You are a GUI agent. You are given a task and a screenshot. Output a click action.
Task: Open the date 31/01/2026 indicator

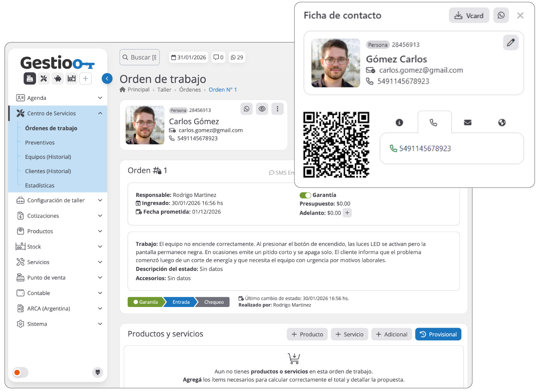coord(188,57)
